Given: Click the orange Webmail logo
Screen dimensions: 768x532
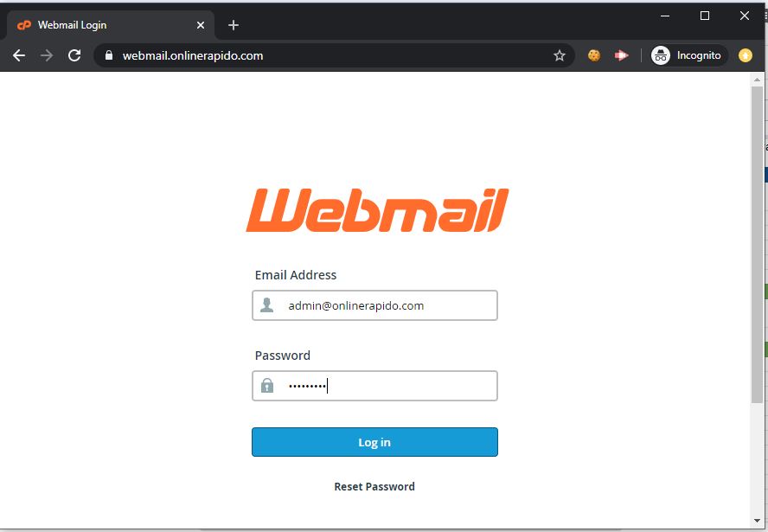Looking at the screenshot, I should tap(378, 211).
